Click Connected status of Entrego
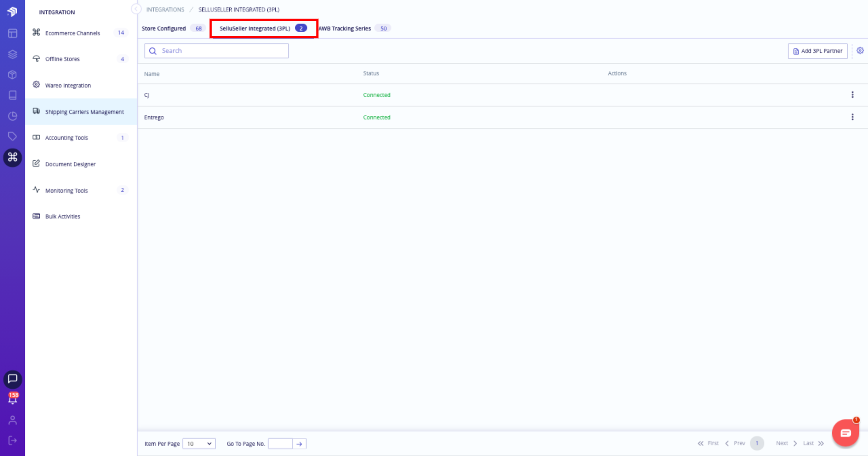This screenshot has height=456, width=868. pos(377,118)
